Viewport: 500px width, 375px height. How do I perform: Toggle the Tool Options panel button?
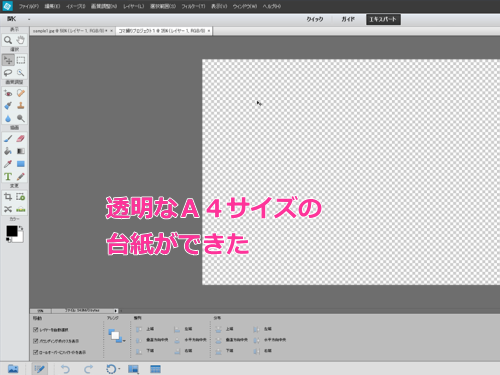click(39, 369)
